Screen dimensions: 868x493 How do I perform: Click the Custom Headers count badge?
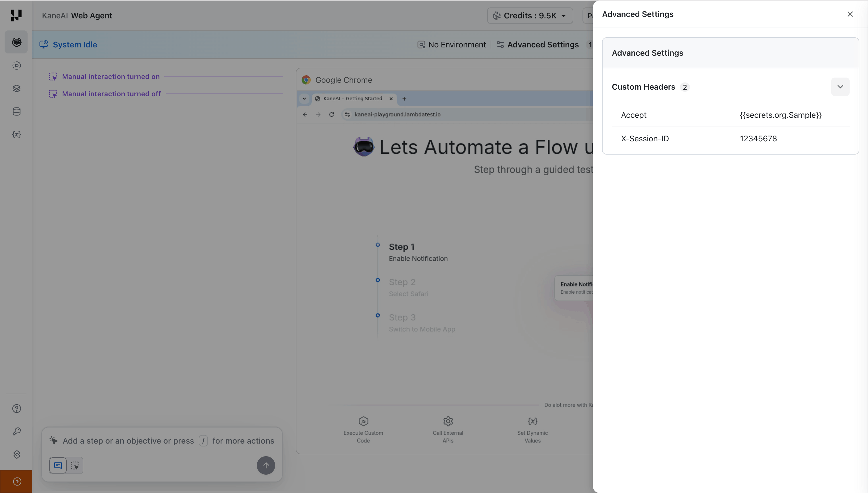click(684, 87)
